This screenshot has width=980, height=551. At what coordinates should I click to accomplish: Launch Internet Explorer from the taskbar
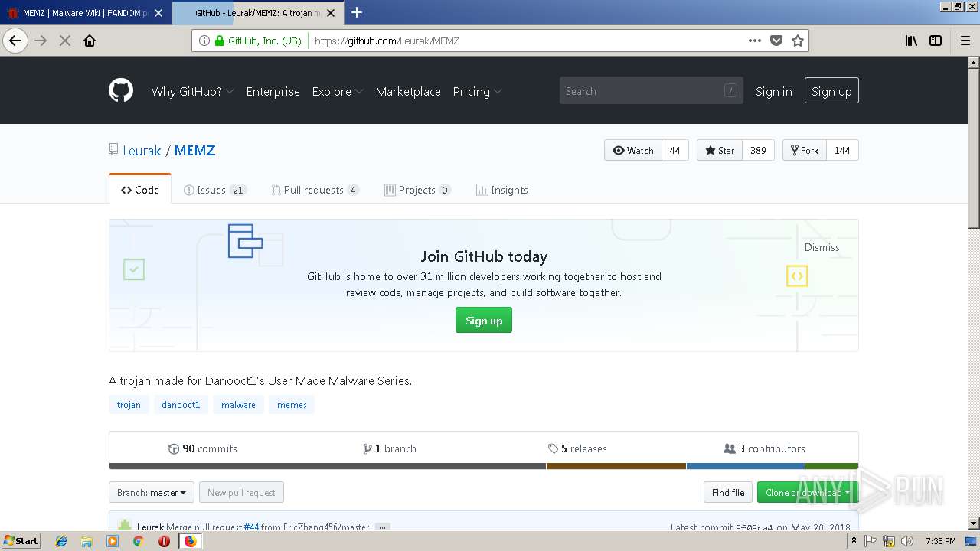(x=61, y=541)
